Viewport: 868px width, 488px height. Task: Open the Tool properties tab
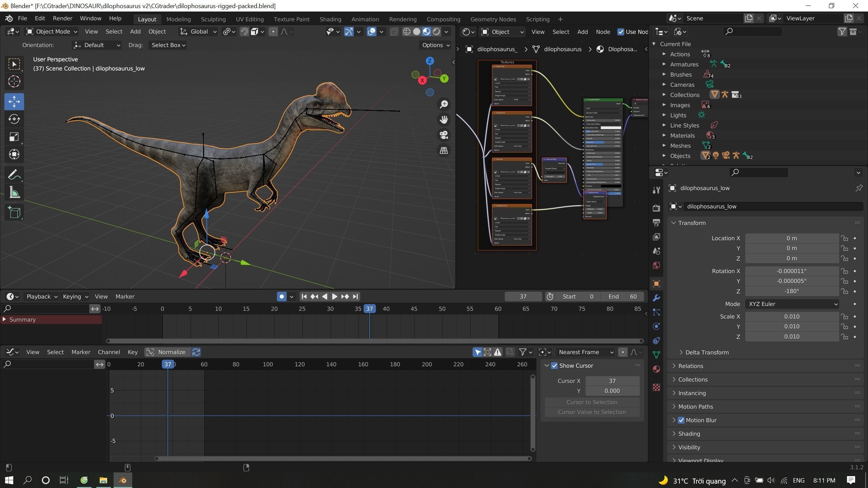click(x=656, y=190)
